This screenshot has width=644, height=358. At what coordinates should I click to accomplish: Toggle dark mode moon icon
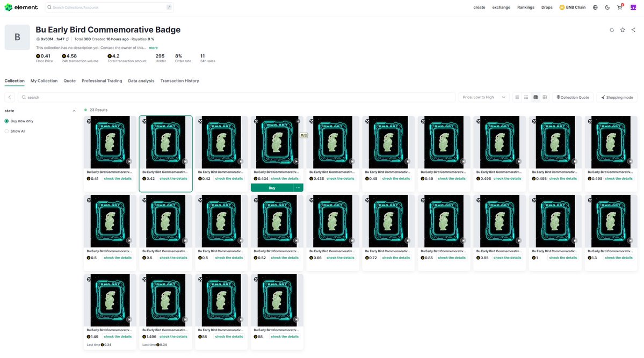[607, 8]
